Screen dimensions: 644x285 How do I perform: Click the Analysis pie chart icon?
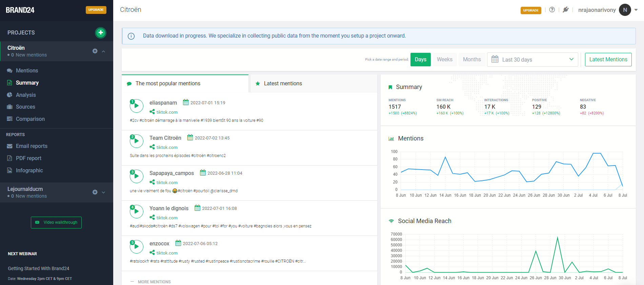[9, 95]
